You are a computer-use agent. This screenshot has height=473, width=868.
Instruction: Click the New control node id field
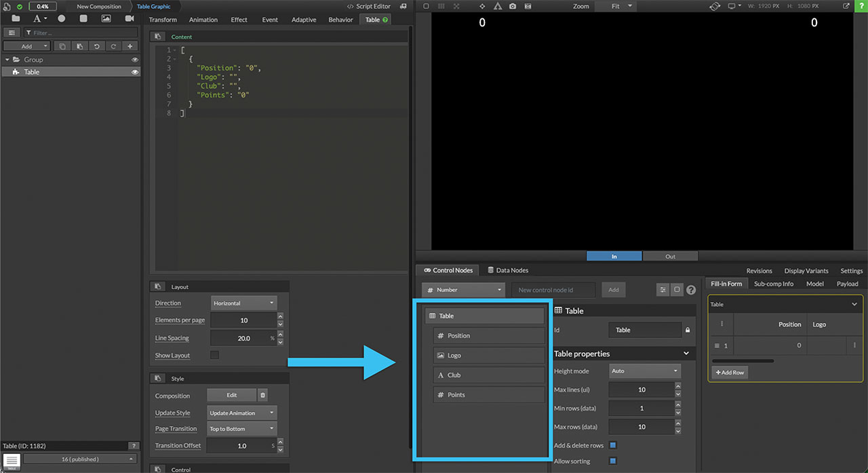553,290
